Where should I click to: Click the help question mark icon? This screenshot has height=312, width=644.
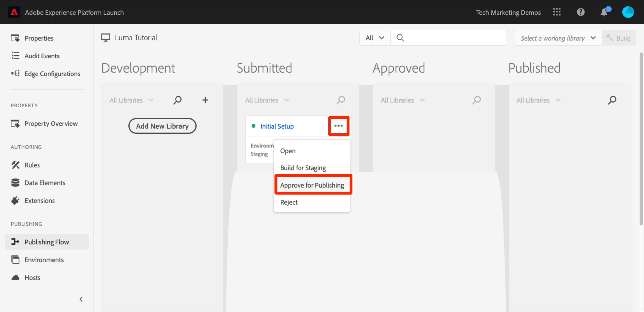(580, 12)
